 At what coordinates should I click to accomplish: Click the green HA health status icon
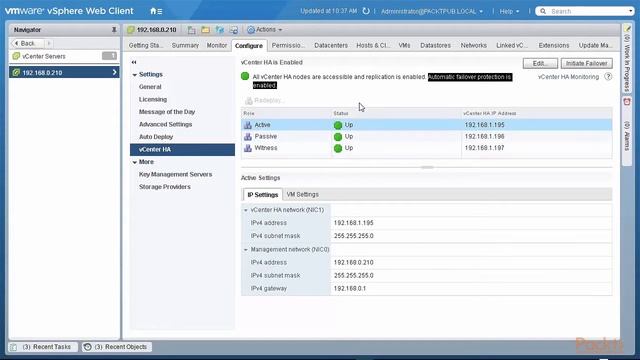click(x=245, y=76)
